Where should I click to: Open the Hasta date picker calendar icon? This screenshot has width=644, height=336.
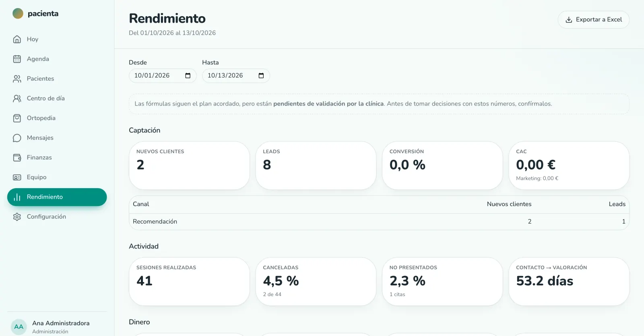click(261, 76)
